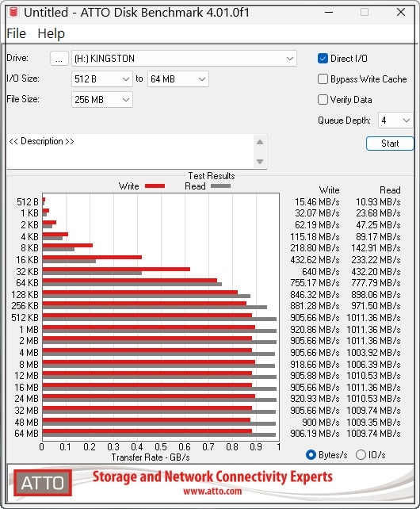The height and width of the screenshot is (509, 420).
Task: Click the 512 B row label in chart
Action: click(28, 202)
